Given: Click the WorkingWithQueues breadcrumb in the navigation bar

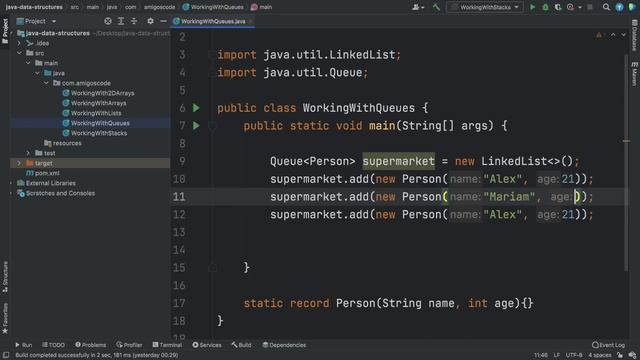Looking at the screenshot, I should click(213, 7).
